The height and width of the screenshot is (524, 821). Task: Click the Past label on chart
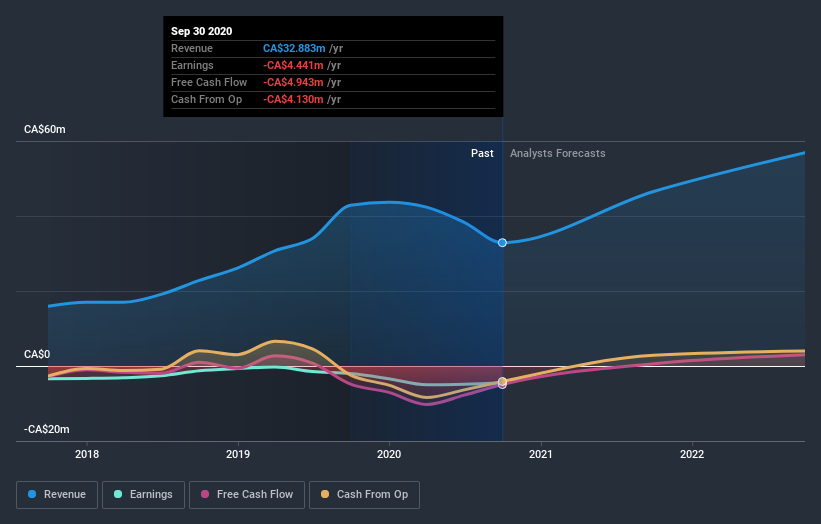click(x=482, y=153)
